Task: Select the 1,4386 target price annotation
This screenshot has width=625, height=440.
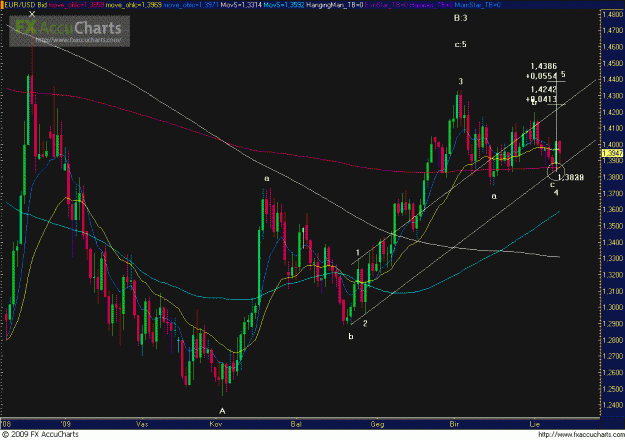Action: [544, 66]
